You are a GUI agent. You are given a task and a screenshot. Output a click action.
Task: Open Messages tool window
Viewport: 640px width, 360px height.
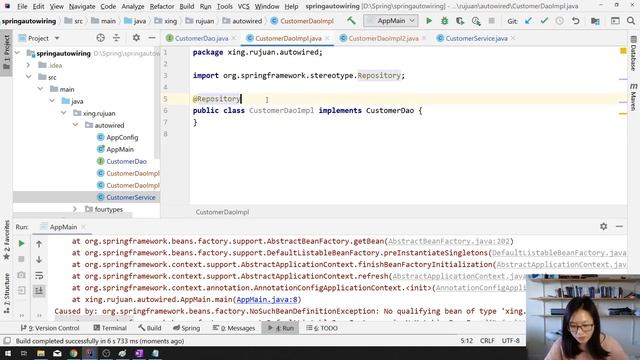tap(234, 328)
